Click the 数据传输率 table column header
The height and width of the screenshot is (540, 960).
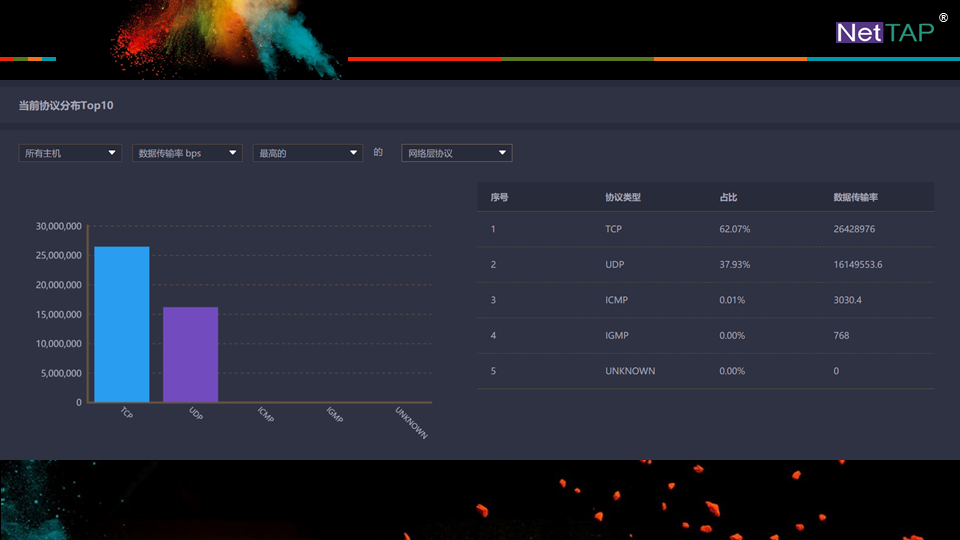click(x=855, y=197)
